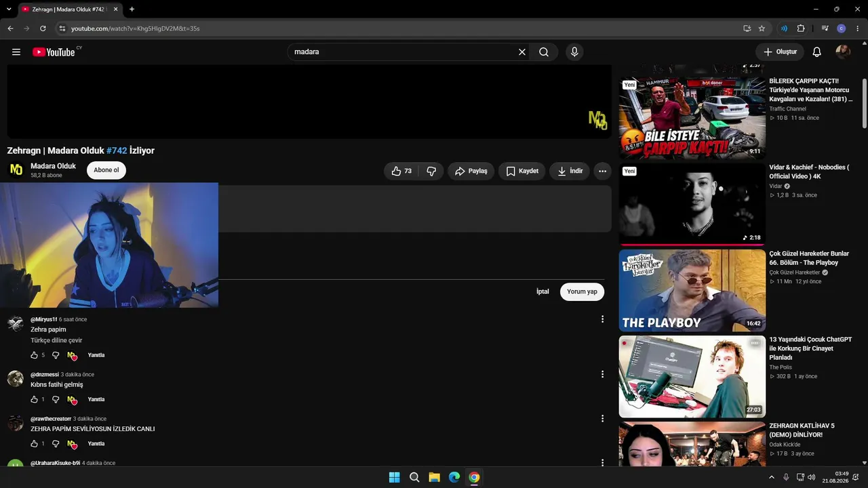
Task: Reply to the @rawthecreatorr comment
Action: 96,444
